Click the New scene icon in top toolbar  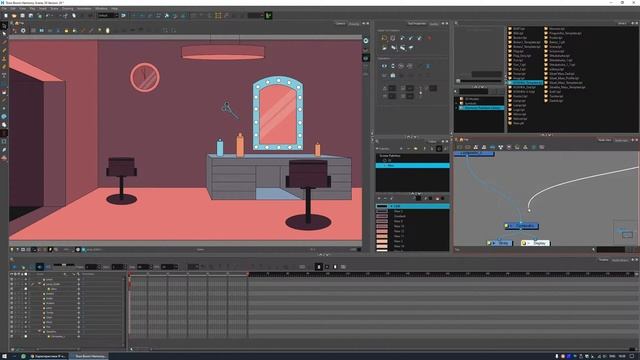(6, 16)
